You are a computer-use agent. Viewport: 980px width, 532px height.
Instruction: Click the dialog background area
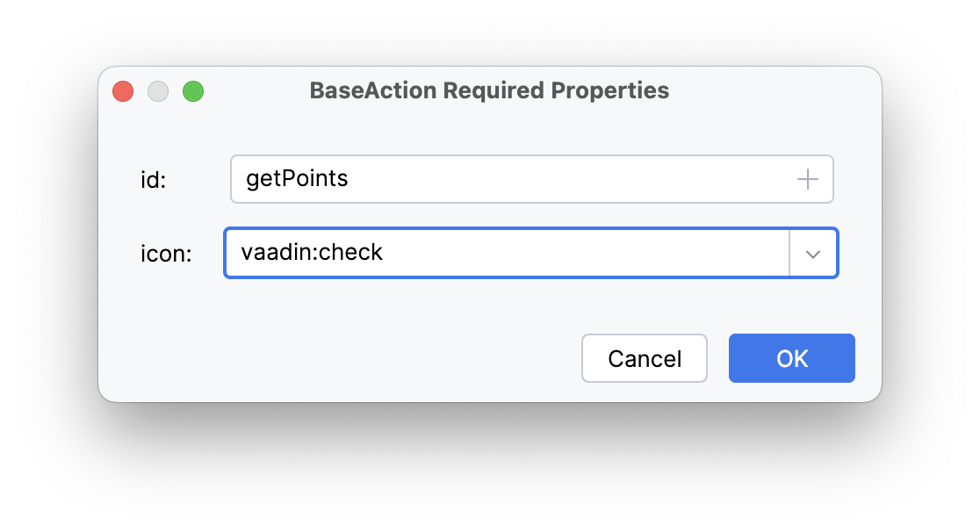click(x=489, y=307)
